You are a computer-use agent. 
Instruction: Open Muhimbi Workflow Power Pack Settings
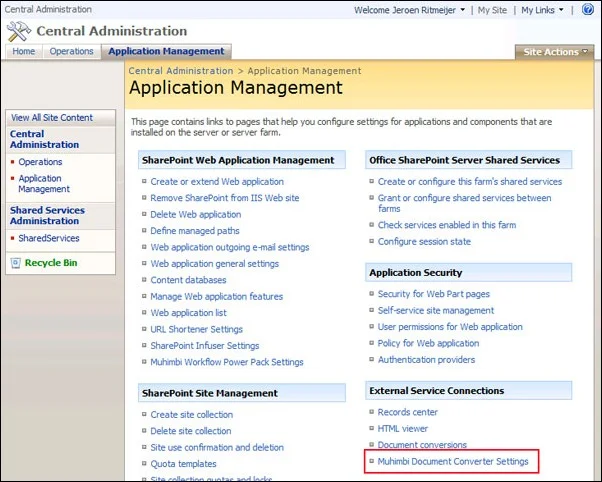click(227, 362)
